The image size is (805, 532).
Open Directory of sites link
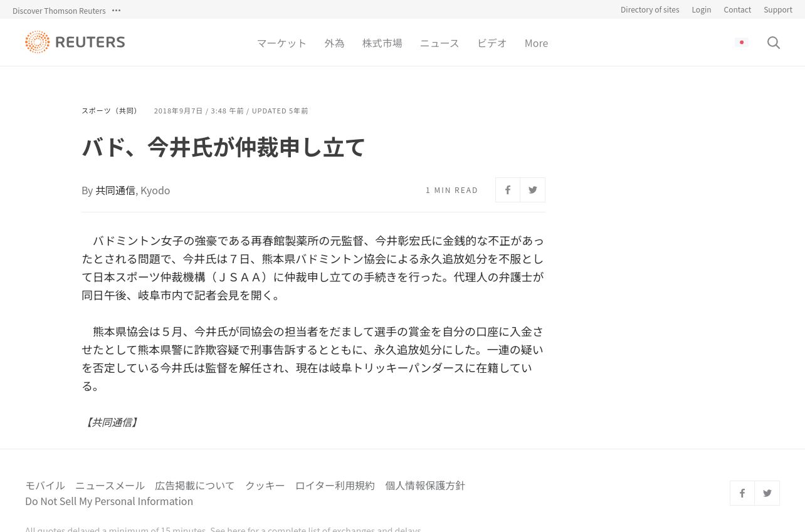click(650, 9)
